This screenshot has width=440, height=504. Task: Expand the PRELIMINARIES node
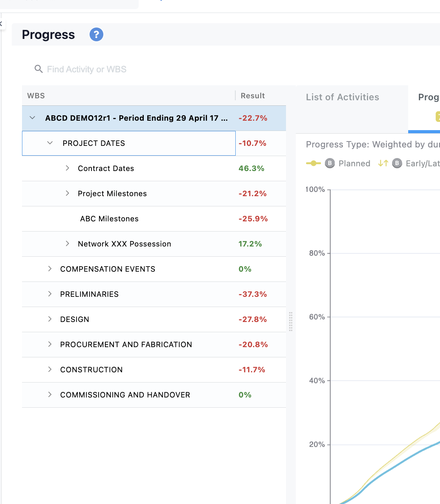pos(50,294)
